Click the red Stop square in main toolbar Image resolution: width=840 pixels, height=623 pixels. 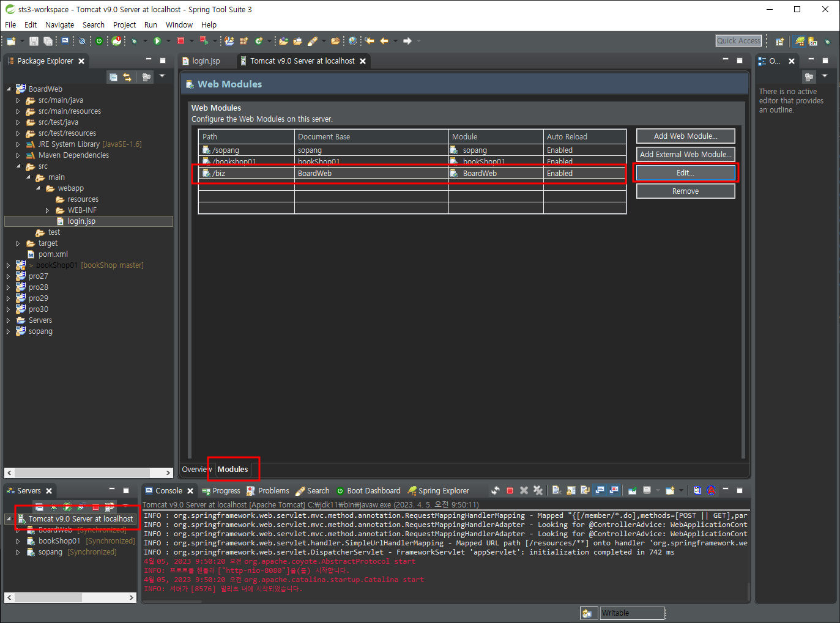pos(180,41)
